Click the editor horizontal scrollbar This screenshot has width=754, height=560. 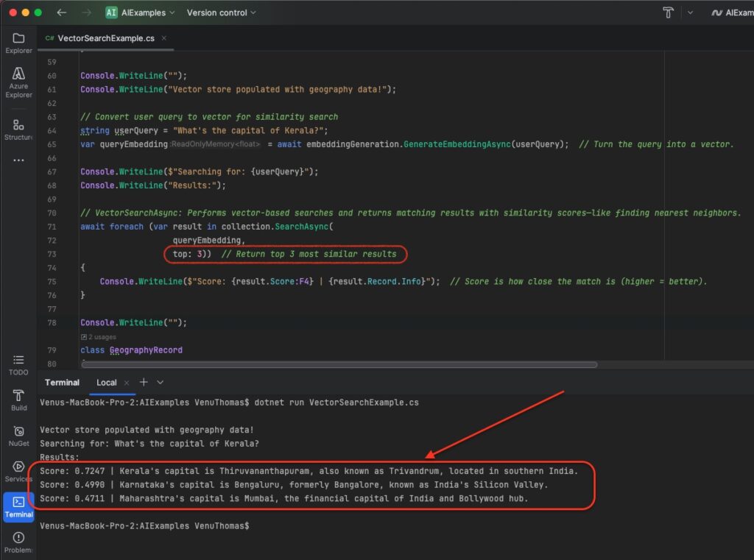[x=339, y=364]
